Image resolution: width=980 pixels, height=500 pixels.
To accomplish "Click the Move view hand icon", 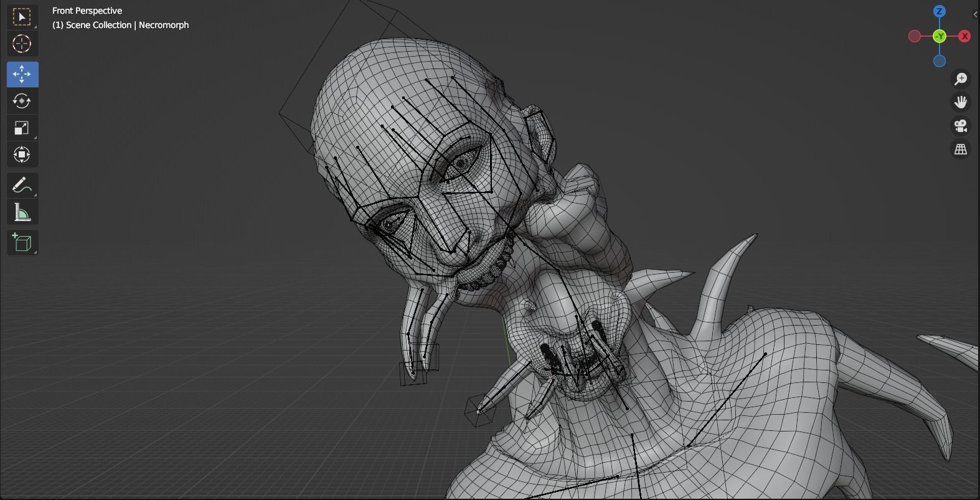I will (x=961, y=102).
